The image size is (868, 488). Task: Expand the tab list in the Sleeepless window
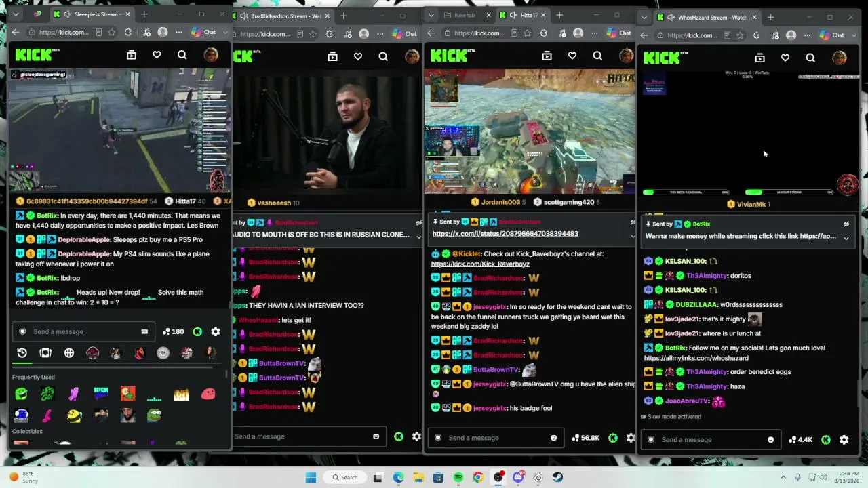pos(16,14)
